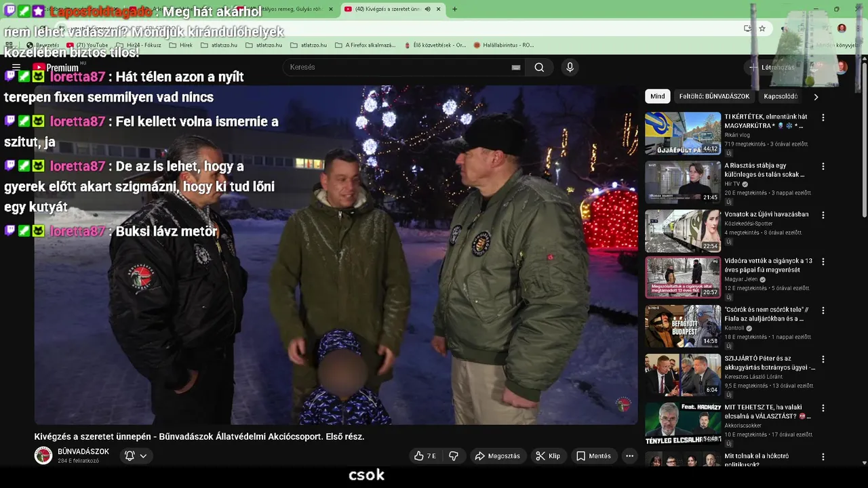This screenshot has width=868, height=488.
Task: Open A Firefox alkalmazá... bookmark folder
Action: click(x=365, y=45)
